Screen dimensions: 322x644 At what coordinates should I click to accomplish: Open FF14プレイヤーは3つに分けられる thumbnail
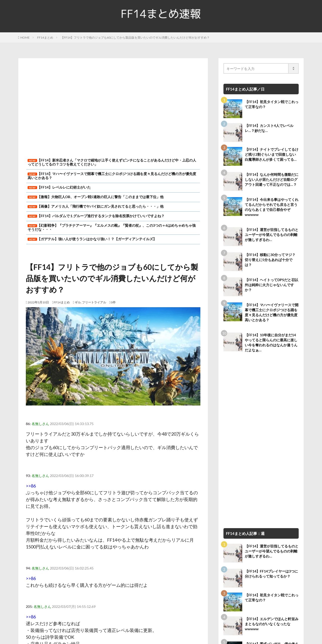click(x=233, y=578)
